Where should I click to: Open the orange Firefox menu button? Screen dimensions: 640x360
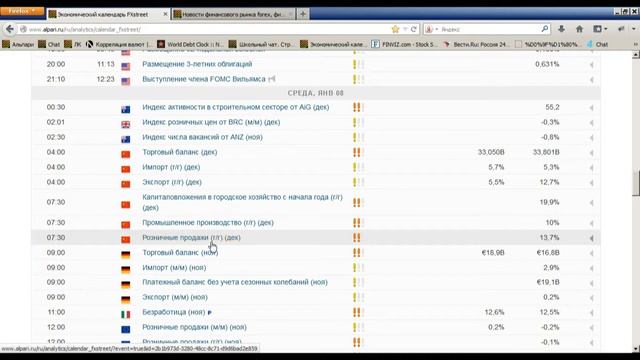22,11
